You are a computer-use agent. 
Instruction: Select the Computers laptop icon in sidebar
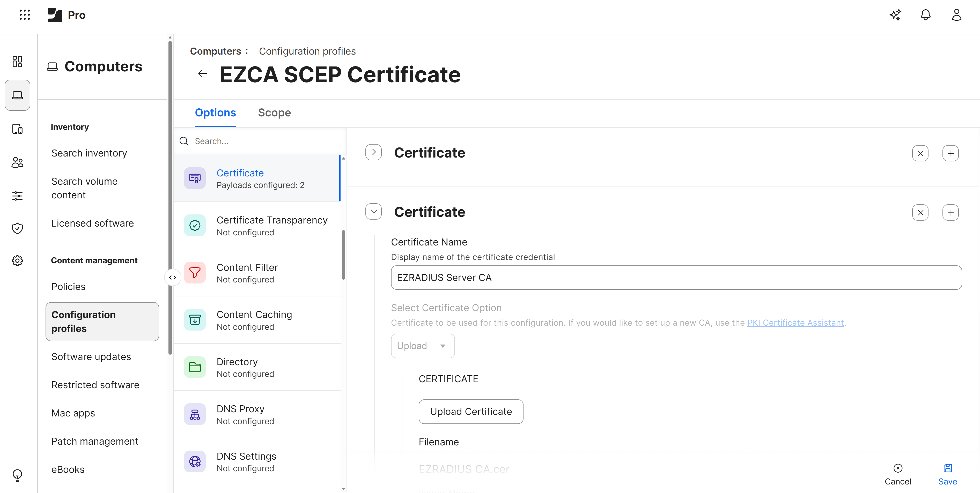[17, 95]
